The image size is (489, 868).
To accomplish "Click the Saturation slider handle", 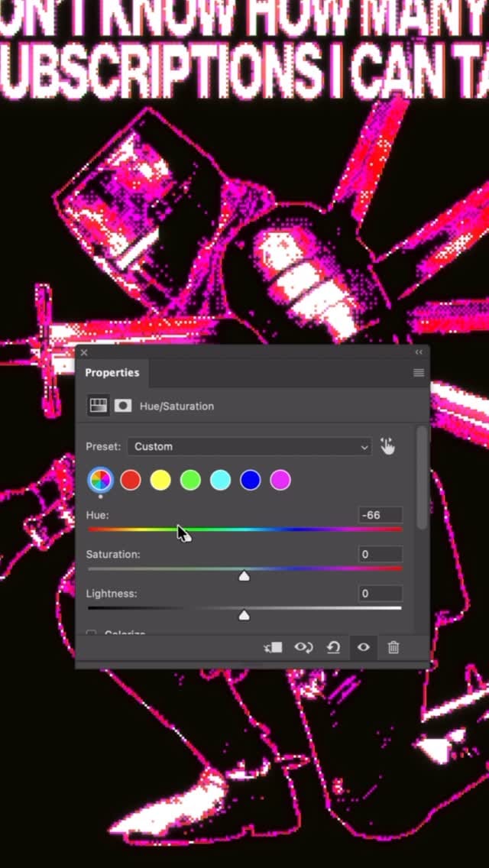I will click(x=244, y=576).
